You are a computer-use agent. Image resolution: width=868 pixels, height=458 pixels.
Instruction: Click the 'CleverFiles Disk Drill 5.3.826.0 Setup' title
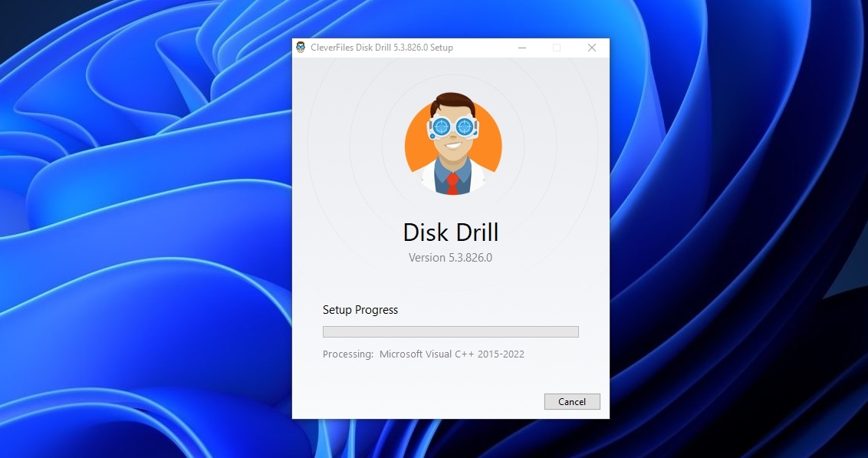coord(382,48)
